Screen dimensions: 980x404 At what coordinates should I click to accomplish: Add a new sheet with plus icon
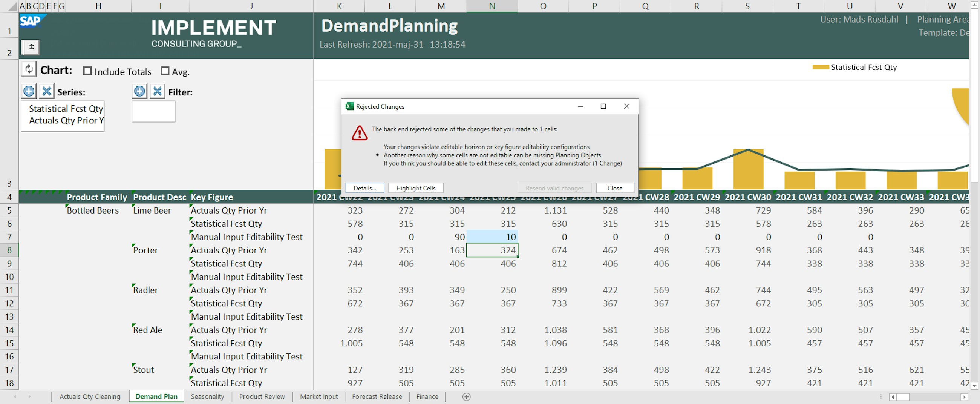click(x=466, y=397)
